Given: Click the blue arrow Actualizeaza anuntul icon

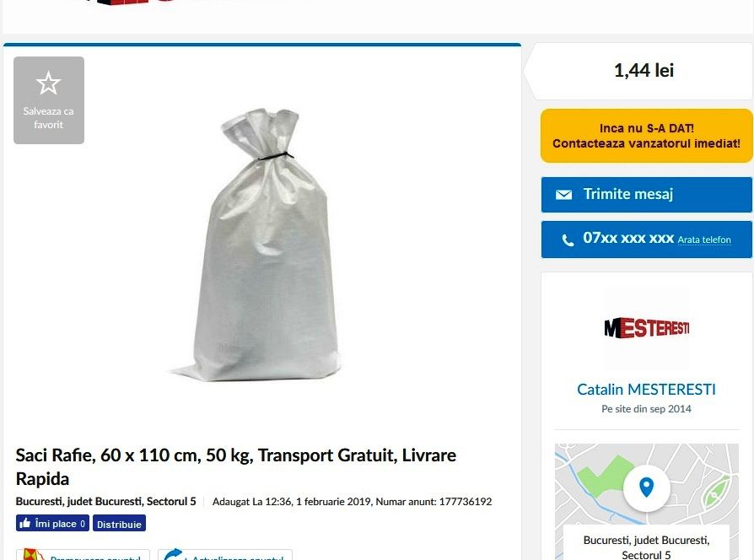Looking at the screenshot, I should click(x=174, y=555).
